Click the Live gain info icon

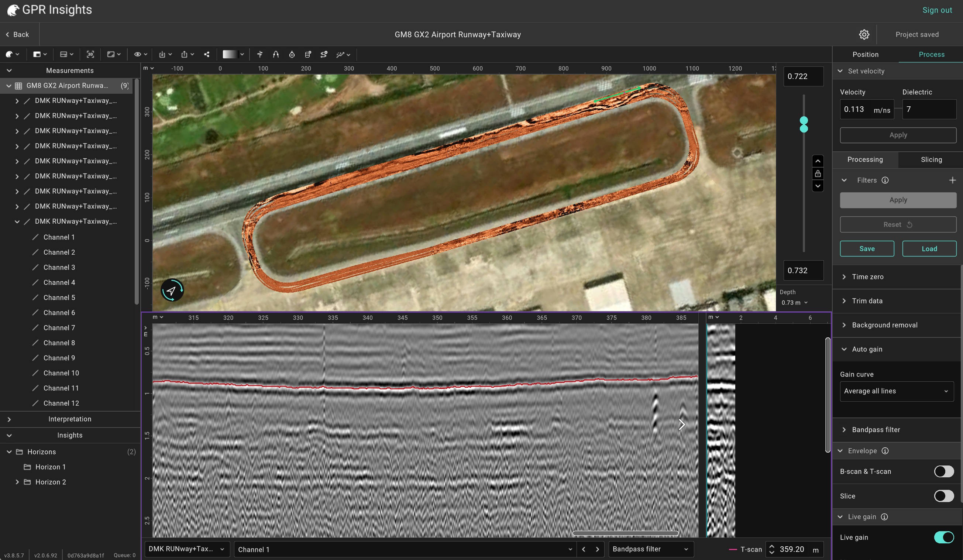coord(884,516)
